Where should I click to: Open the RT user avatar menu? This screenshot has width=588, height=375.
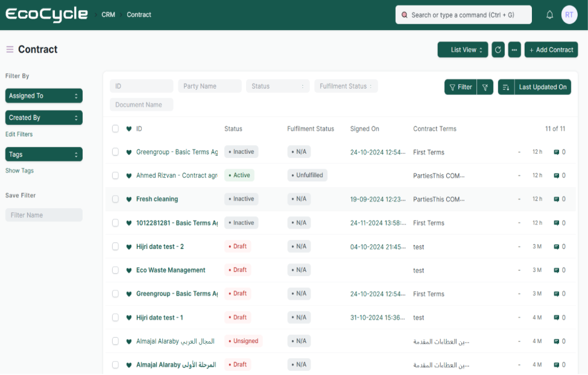click(x=569, y=15)
